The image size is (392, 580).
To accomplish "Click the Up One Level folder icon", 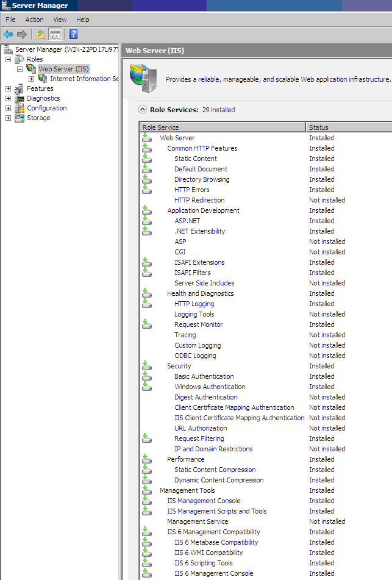I will tap(41, 34).
